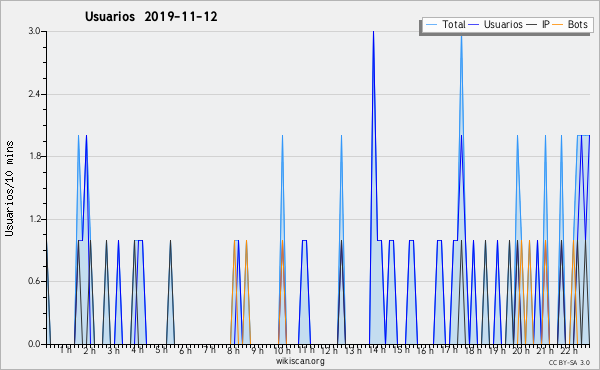Image resolution: width=600 pixels, height=370 pixels.
Task: Click the '7 h' x-axis label
Action: click(x=209, y=350)
